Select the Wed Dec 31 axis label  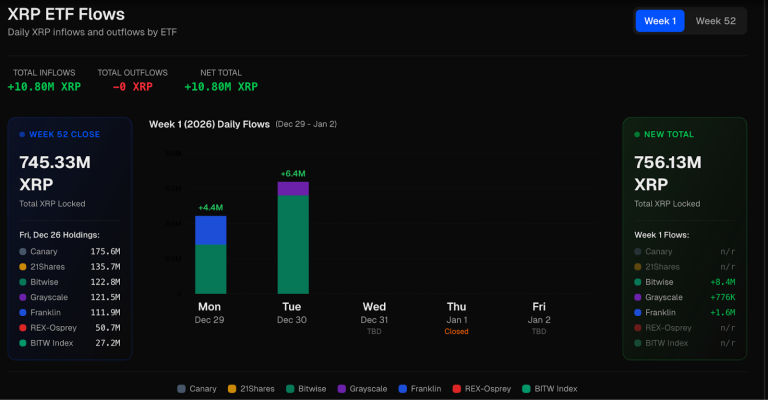tap(375, 312)
